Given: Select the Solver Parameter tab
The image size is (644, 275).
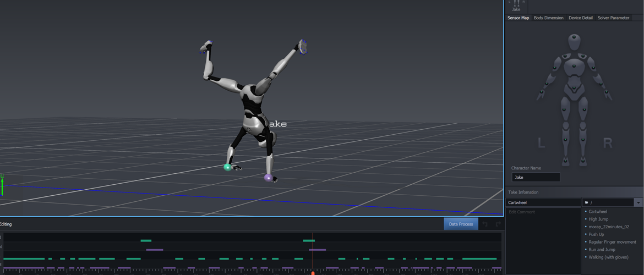Looking at the screenshot, I should [613, 18].
